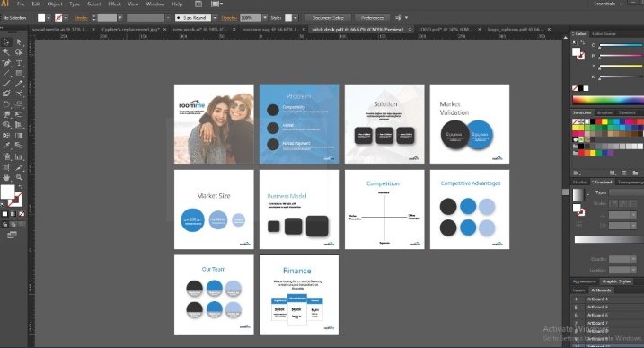Activate Stroke box in Color panel
Image resolution: width=644 pixels, height=348 pixels.
(x=580, y=56)
